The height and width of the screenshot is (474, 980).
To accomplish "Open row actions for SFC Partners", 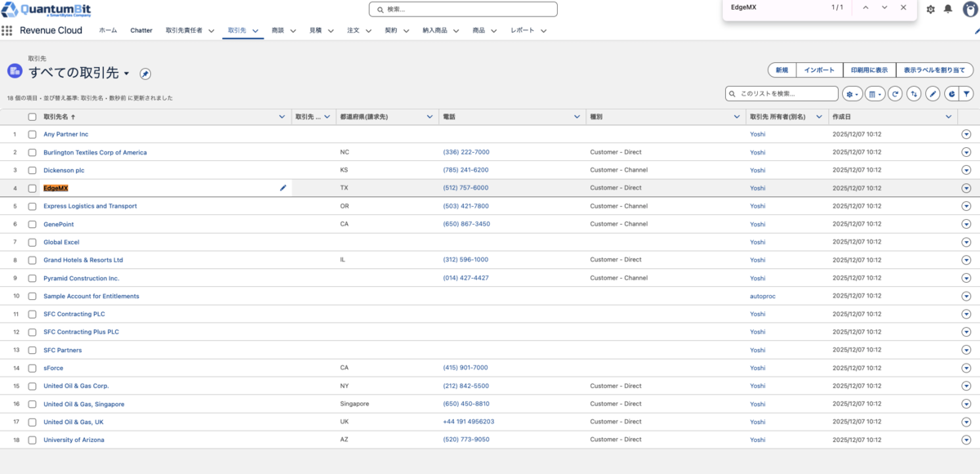I will click(x=966, y=350).
